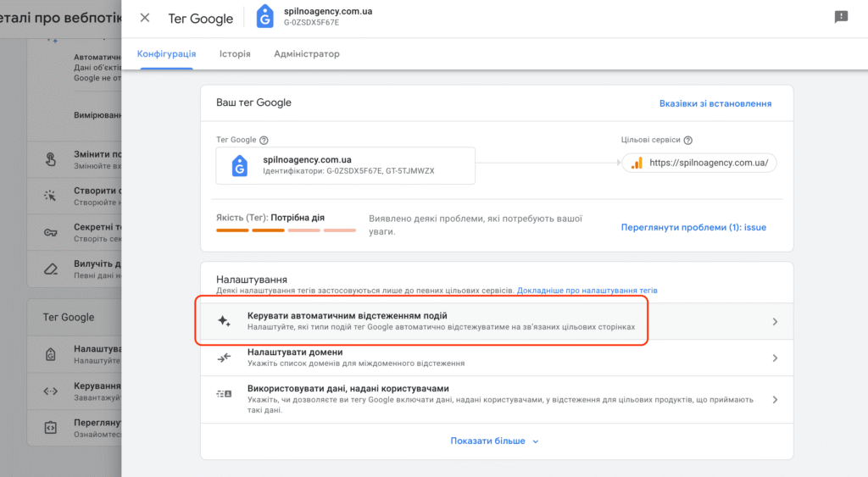Open Вказівки зі встановлення link

715,103
